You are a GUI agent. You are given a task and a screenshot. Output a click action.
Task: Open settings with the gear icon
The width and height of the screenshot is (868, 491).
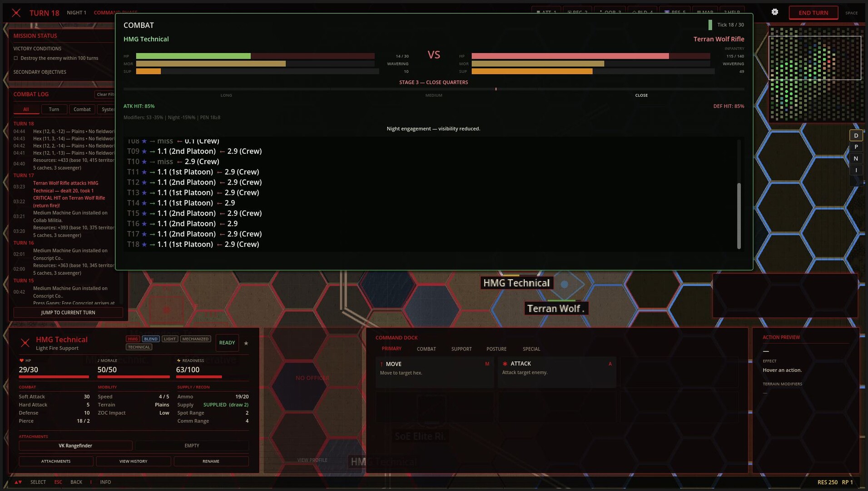tap(775, 12)
